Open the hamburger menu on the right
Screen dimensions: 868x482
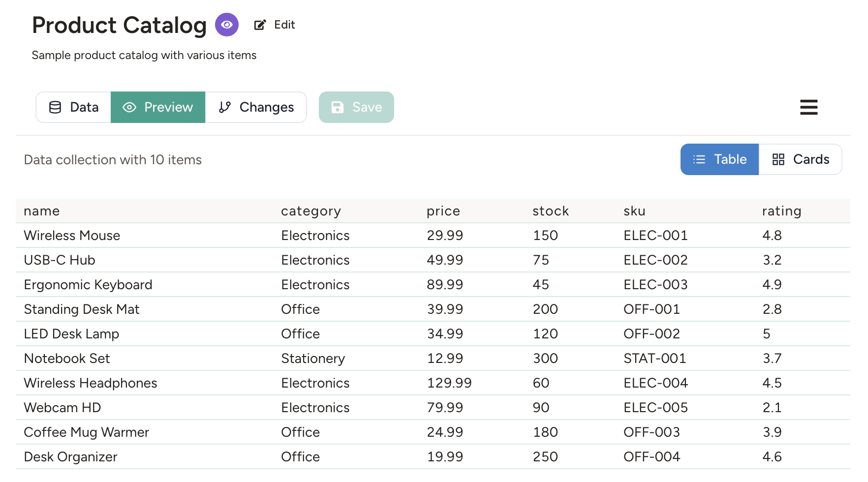(x=809, y=107)
